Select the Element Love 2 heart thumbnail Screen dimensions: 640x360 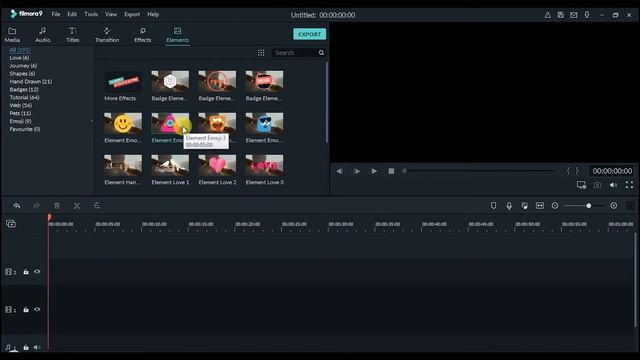[217, 165]
